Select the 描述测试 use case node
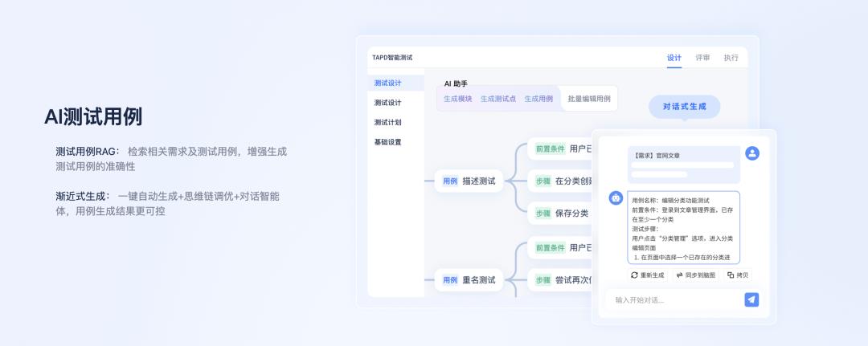This screenshot has height=346, width=868. 469,181
